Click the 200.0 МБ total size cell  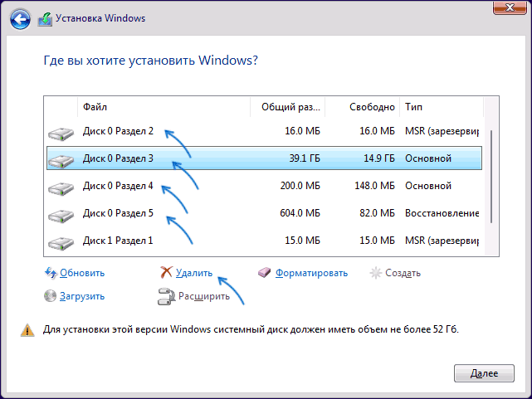point(300,186)
